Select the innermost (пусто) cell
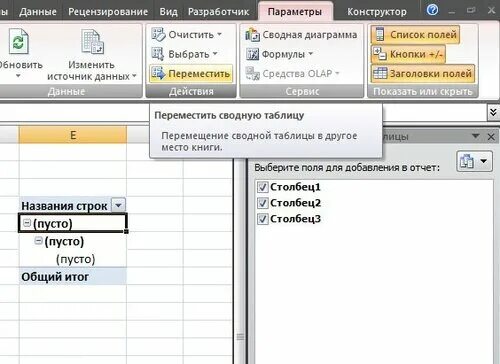The width and height of the screenshot is (500, 364). 73,259
